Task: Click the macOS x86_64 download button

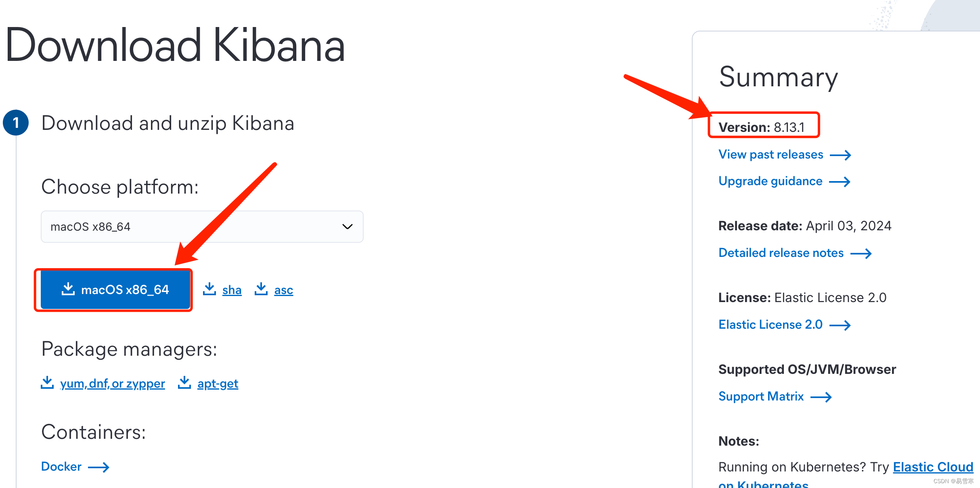Action: point(114,290)
